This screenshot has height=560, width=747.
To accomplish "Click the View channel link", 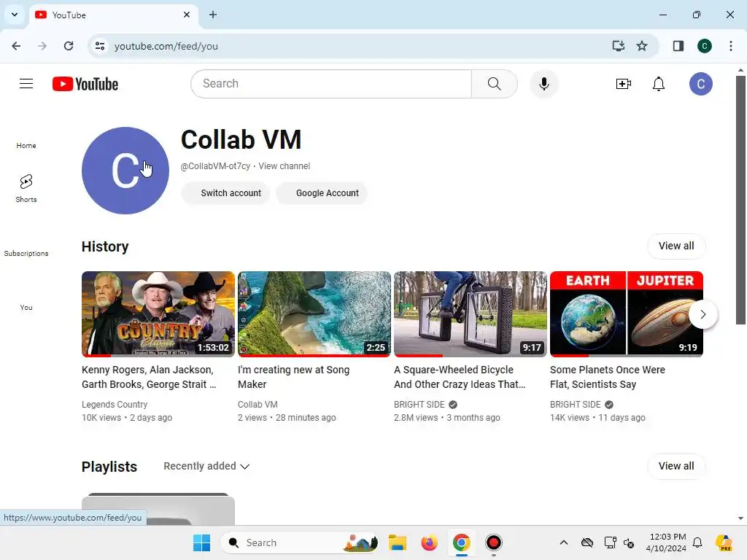I will click(x=284, y=166).
